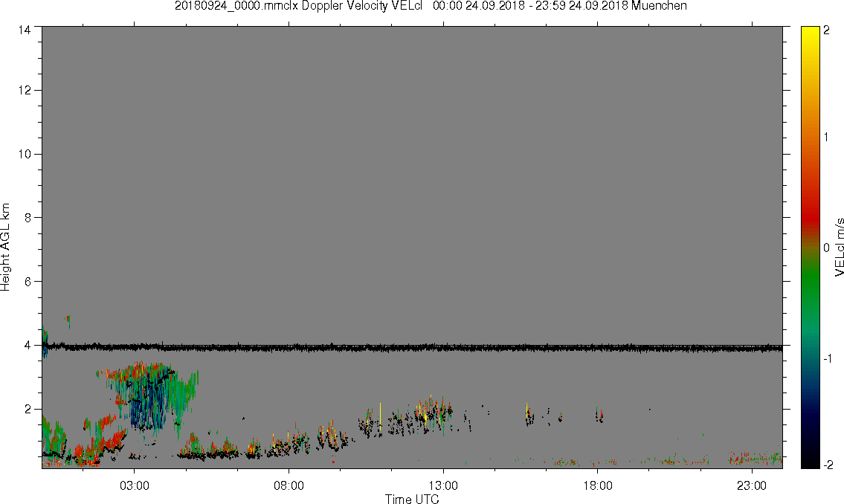Screen dimensions: 844x504
Task: Click the 'Height AGL km' y-axis label
Action: [x=5, y=247]
